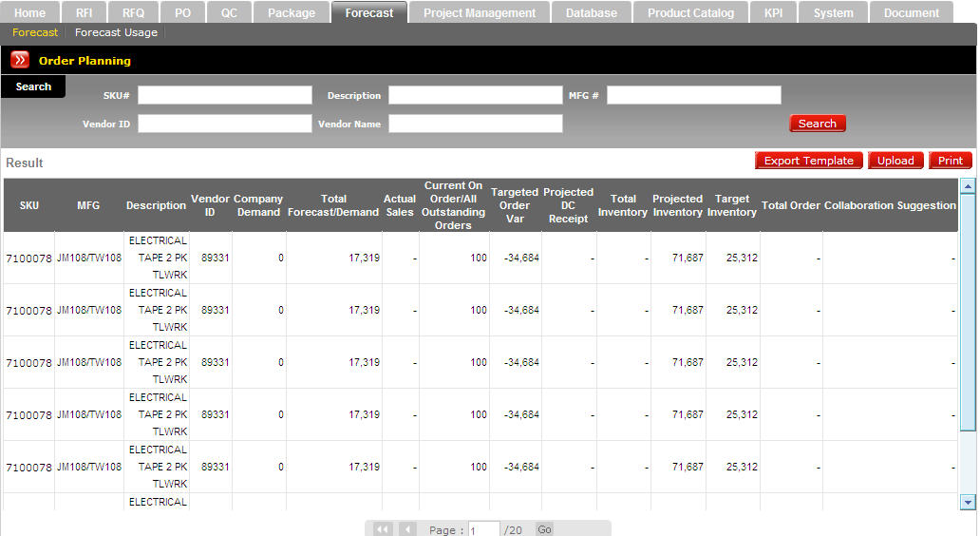Click the Export Template button

click(808, 161)
